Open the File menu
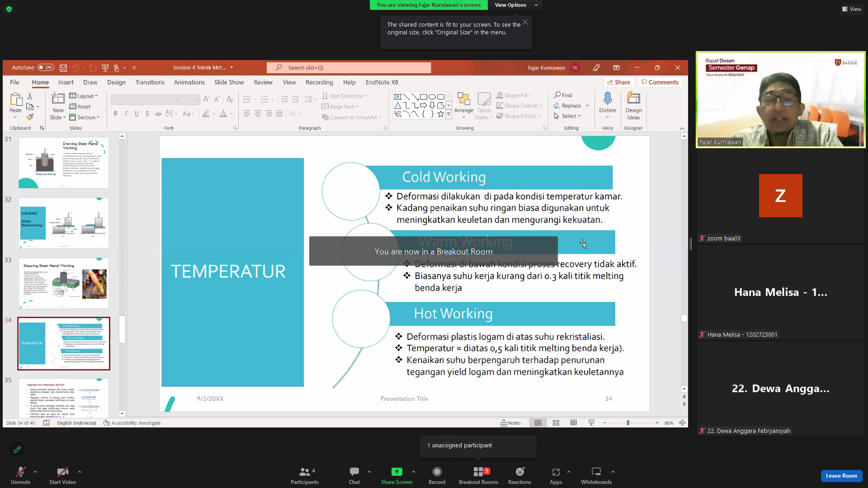The height and width of the screenshot is (488, 868). point(15,82)
